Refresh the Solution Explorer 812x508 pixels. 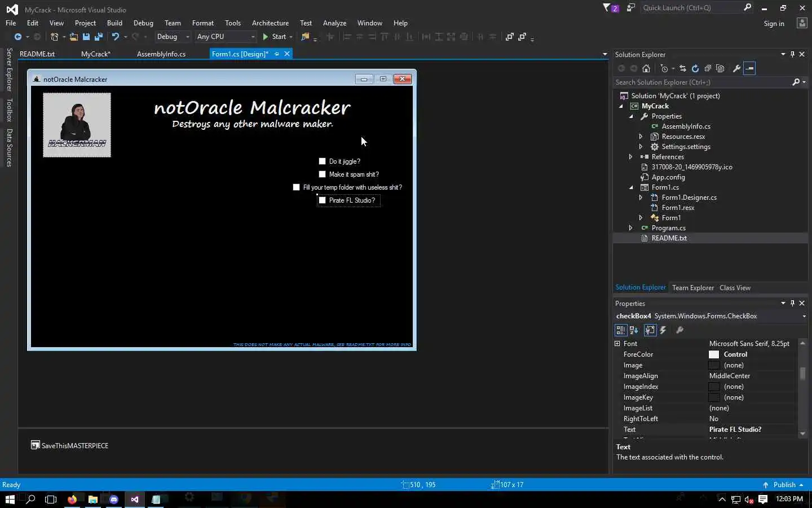(695, 68)
